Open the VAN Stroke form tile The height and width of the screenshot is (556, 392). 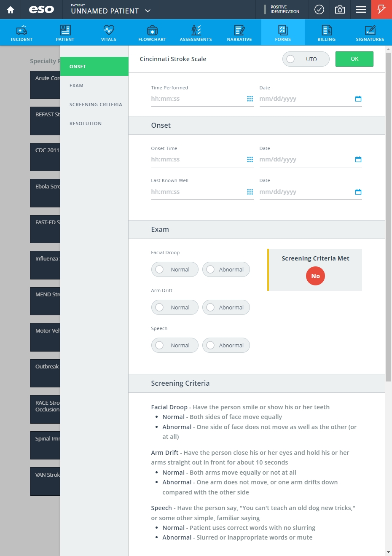point(45,481)
